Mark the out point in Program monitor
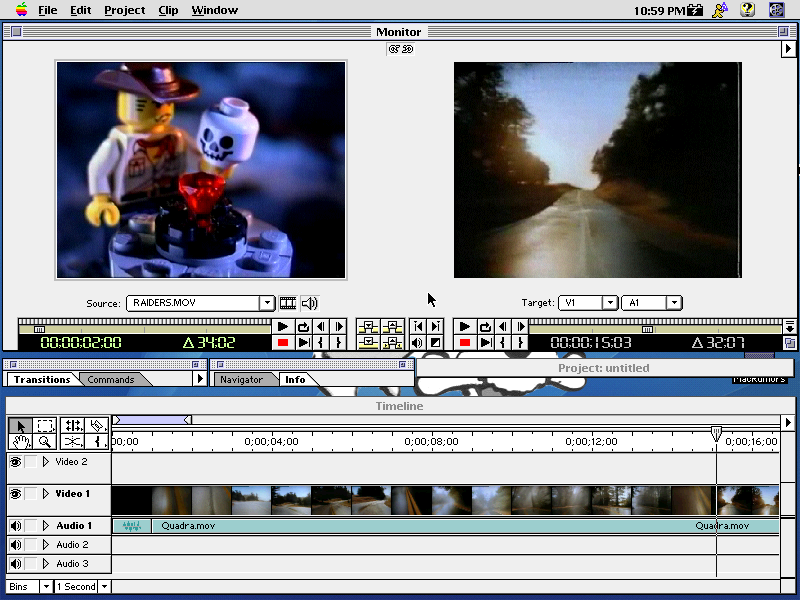Viewport: 800px width, 600px height. click(x=520, y=342)
